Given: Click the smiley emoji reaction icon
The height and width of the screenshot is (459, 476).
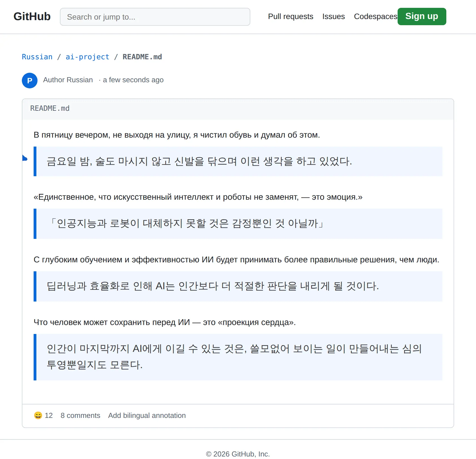Looking at the screenshot, I should click(38, 415).
